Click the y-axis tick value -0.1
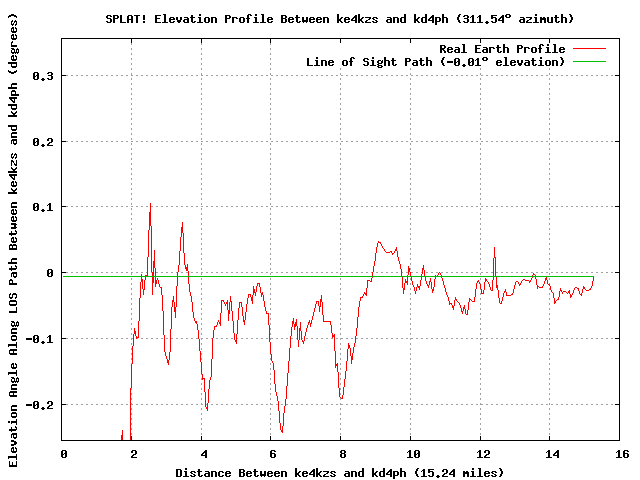This screenshot has width=640, height=480. tap(40, 339)
